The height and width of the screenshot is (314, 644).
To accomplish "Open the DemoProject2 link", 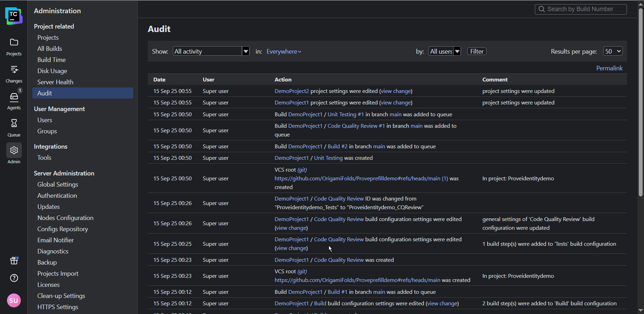I will [x=291, y=91].
